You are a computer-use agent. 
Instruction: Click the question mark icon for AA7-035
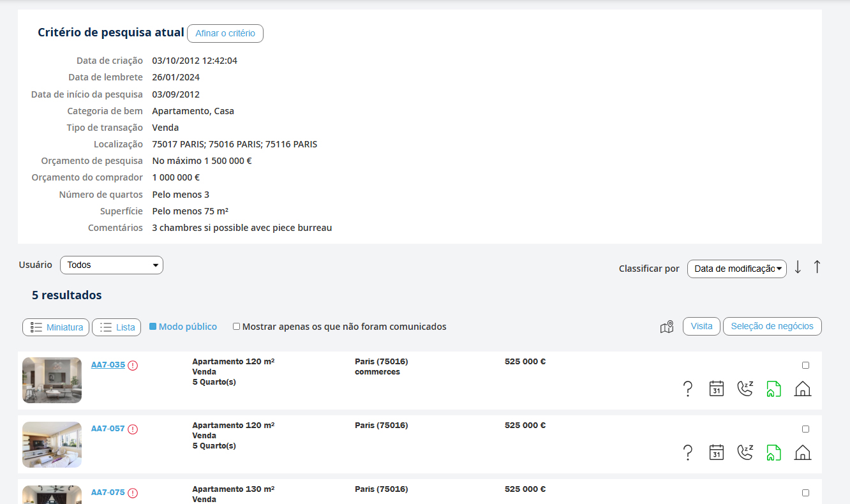tap(687, 389)
